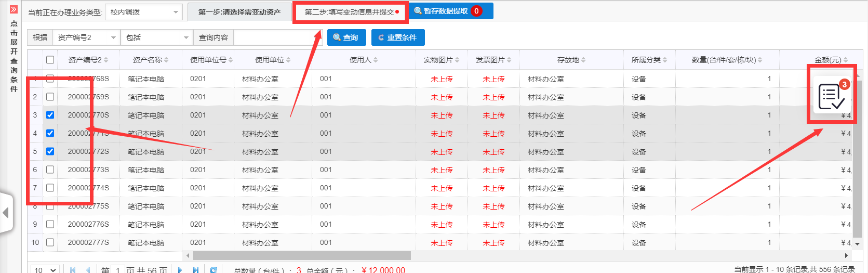
Task: Sort by 资产名称 column arrows
Action: pyautogui.click(x=166, y=60)
